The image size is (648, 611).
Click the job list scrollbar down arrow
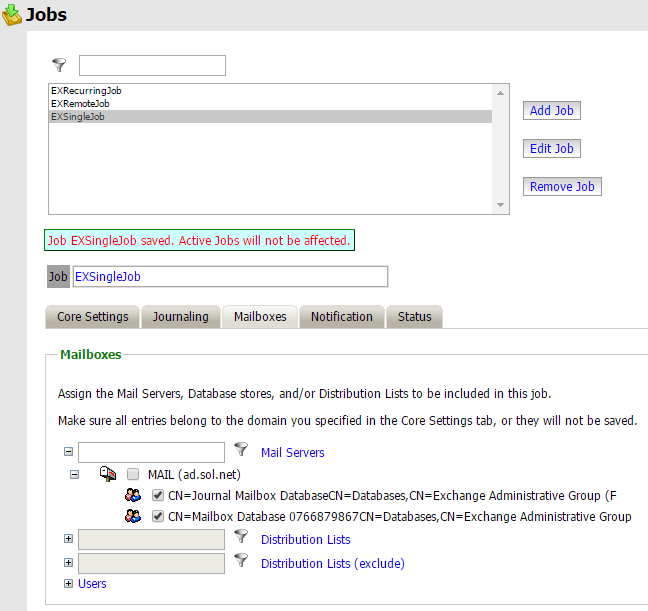(500, 205)
